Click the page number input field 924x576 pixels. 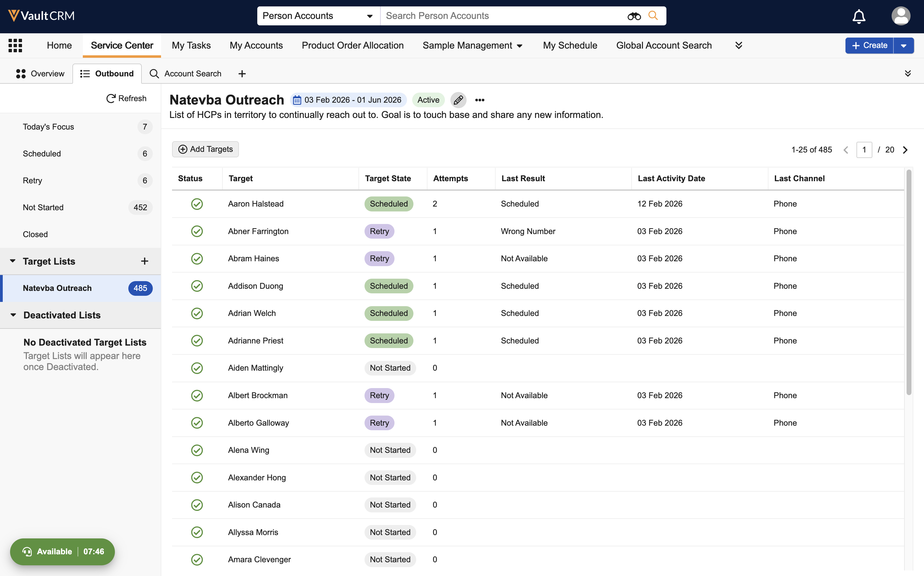tap(864, 150)
